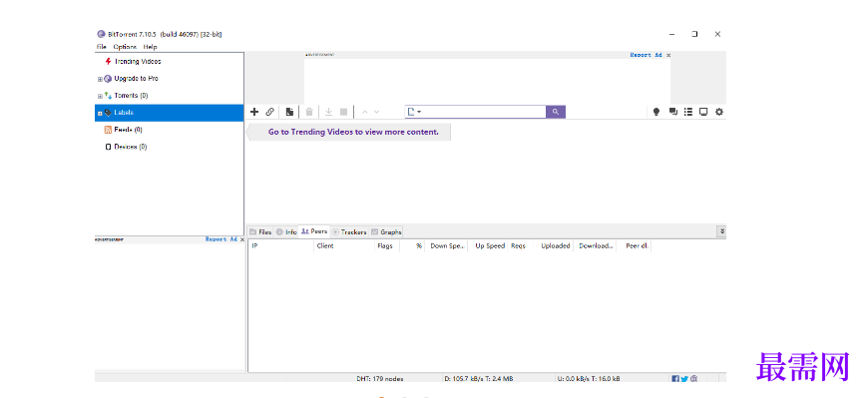
Task: Open the search provider dropdown arrow
Action: (x=419, y=112)
